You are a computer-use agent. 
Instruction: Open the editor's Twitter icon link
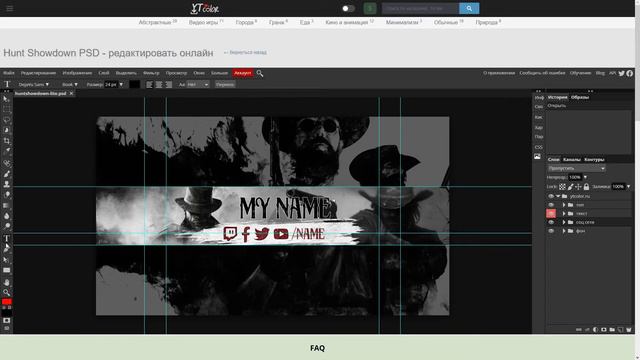click(x=621, y=73)
